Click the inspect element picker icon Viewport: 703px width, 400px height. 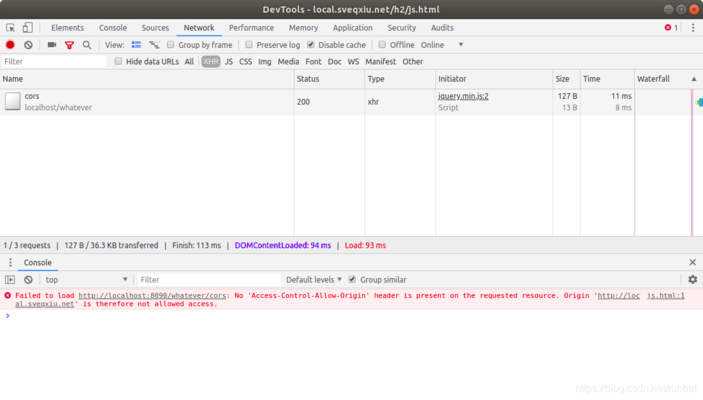click(x=11, y=28)
